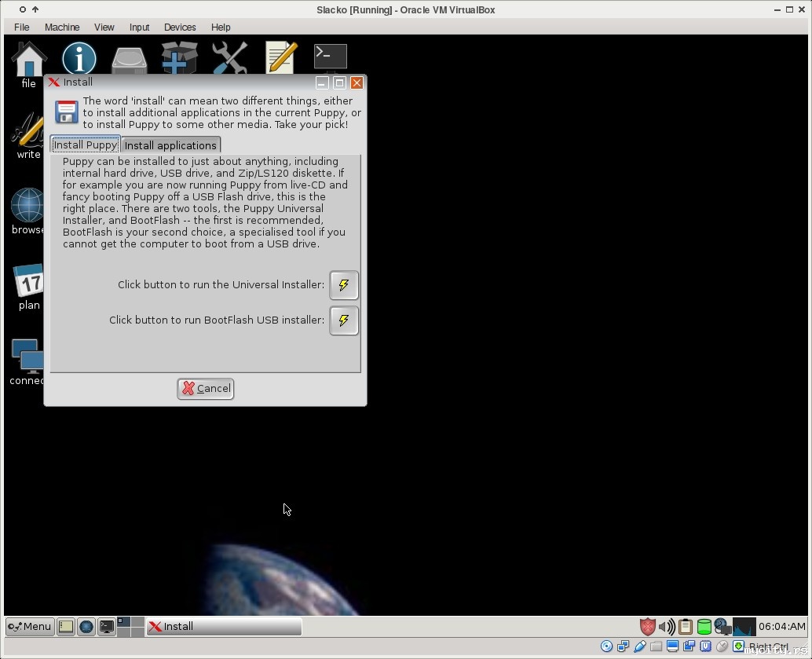Click the green storage cylinder tray icon
This screenshot has height=659, width=812.
pos(704,627)
